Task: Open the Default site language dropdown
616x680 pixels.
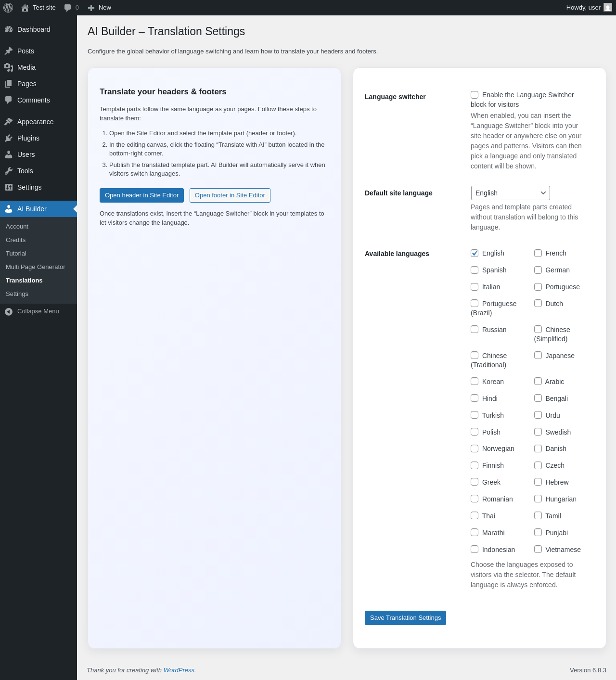Action: (x=510, y=193)
